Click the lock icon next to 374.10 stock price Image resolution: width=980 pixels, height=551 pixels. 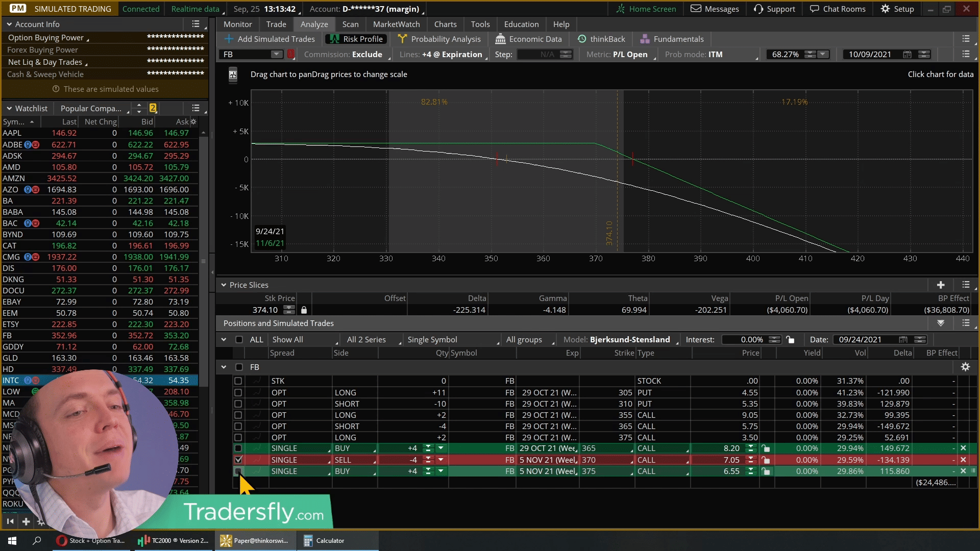[304, 310]
